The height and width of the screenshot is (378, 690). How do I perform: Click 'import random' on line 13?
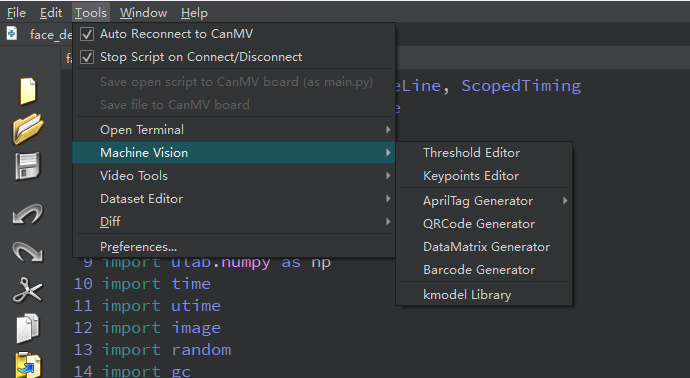pos(166,350)
